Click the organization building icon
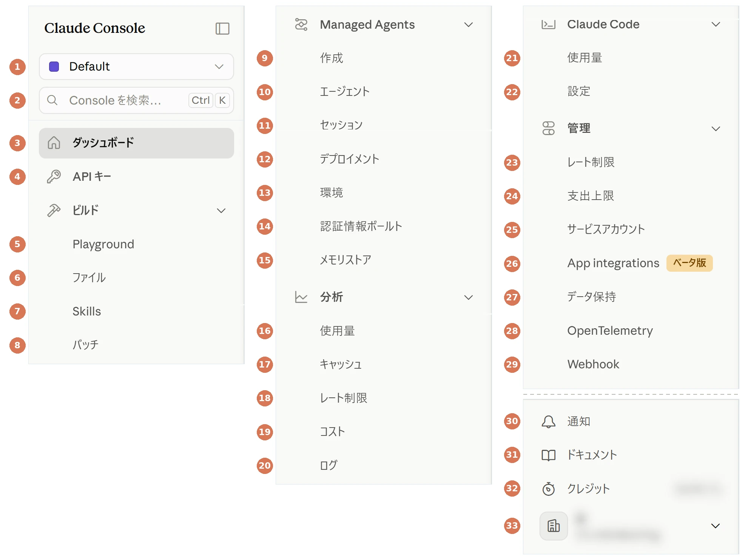 point(554,526)
